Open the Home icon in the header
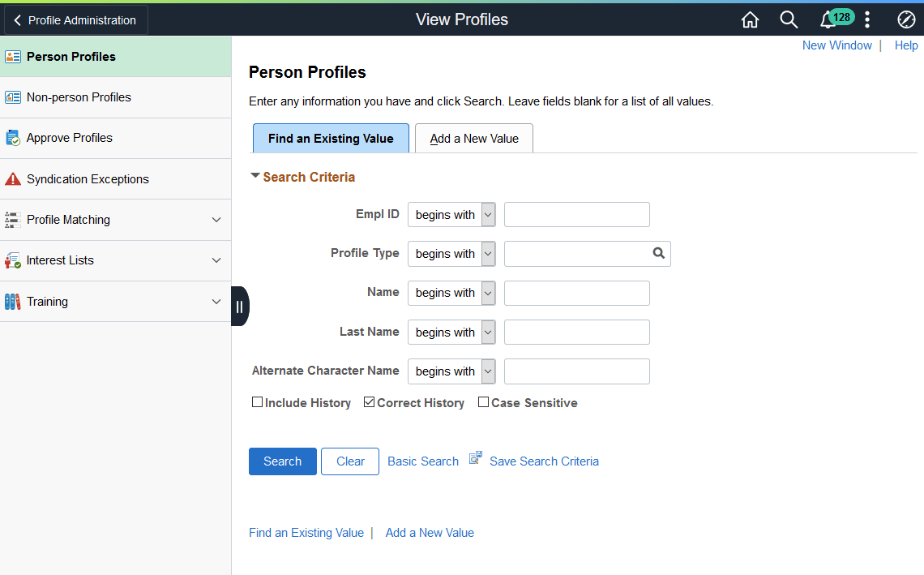Screen dimensions: 924x575 (750, 19)
